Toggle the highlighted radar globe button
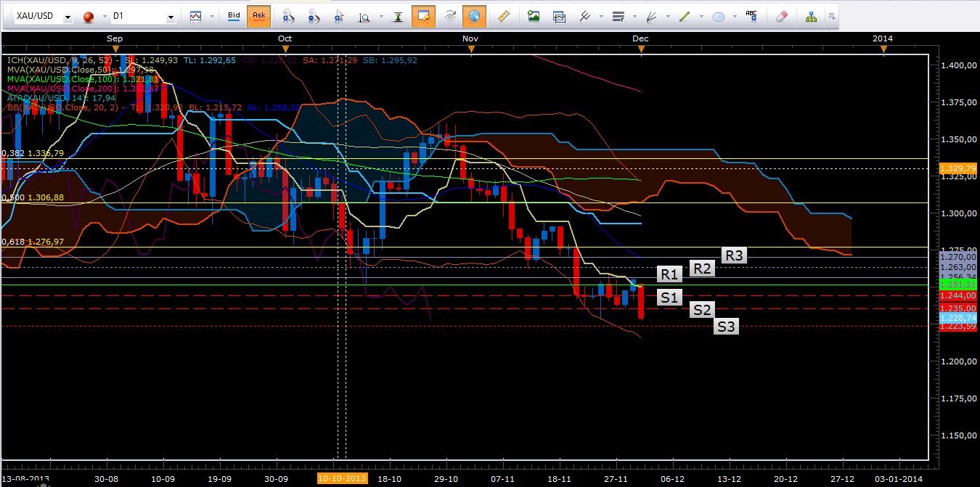 click(474, 15)
